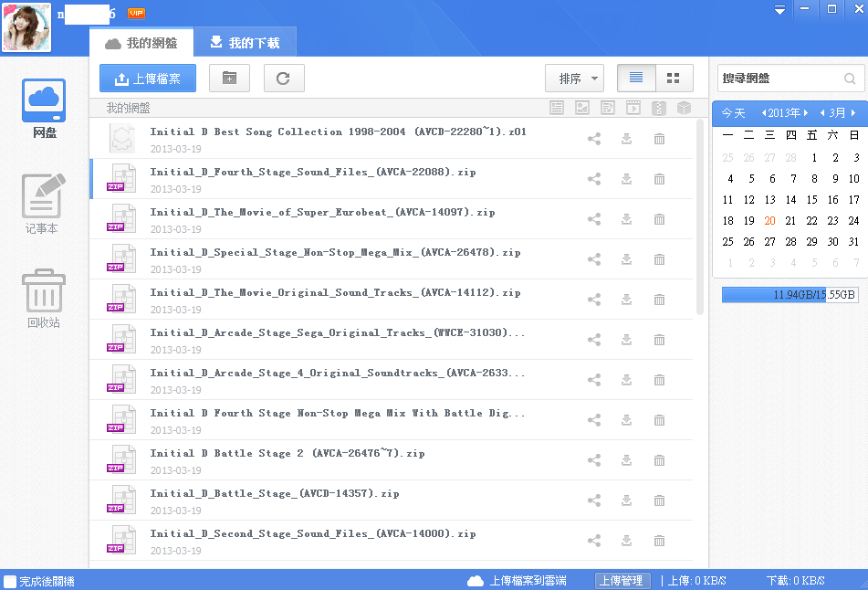Viewport: 868px width, 590px height.
Task: Click the storage usage bar 11.94GB/15.55GB
Action: [790, 294]
